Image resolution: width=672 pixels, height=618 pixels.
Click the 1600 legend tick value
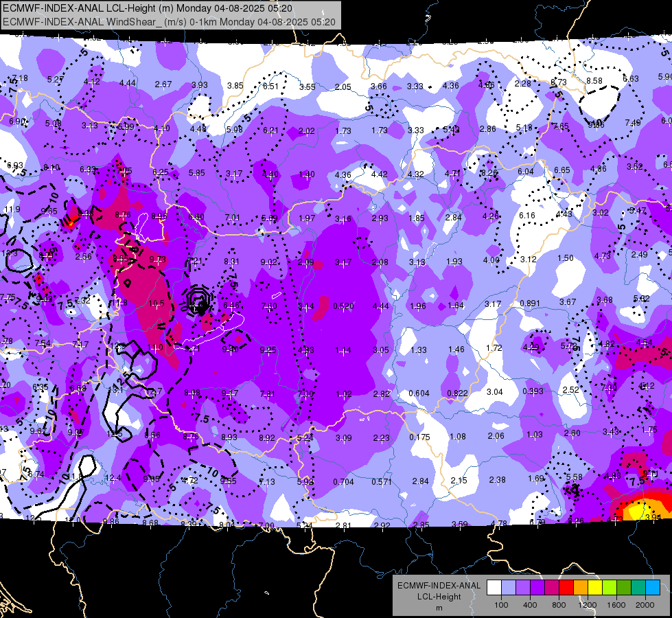(x=616, y=605)
